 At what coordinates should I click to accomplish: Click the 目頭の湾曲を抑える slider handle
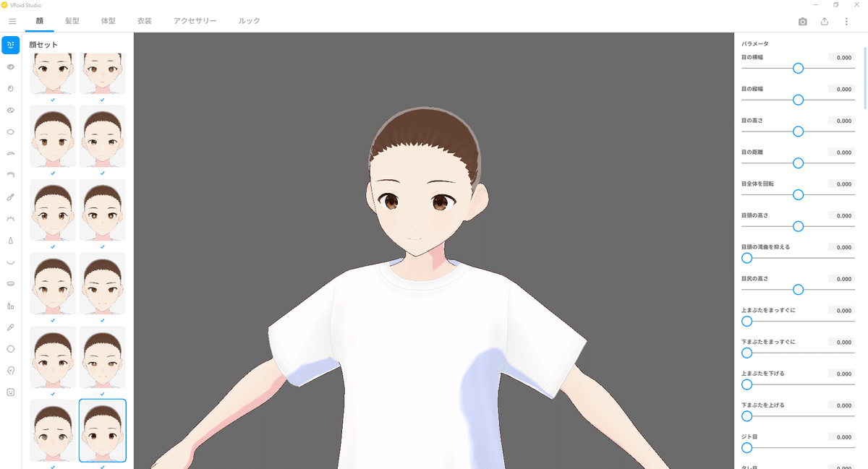pos(746,258)
